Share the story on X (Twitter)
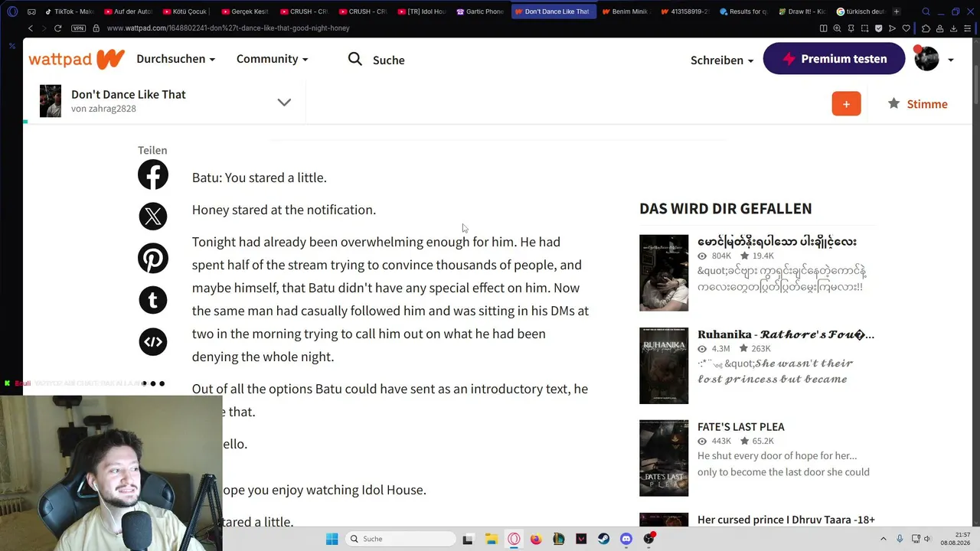 tap(153, 217)
